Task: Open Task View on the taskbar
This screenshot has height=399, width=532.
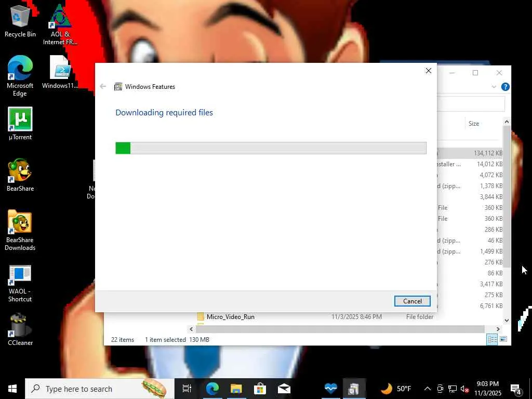Action: [187, 389]
